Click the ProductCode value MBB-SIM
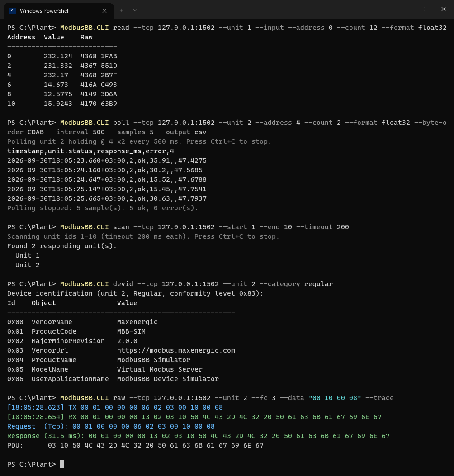This screenshot has width=454, height=476. [131, 331]
